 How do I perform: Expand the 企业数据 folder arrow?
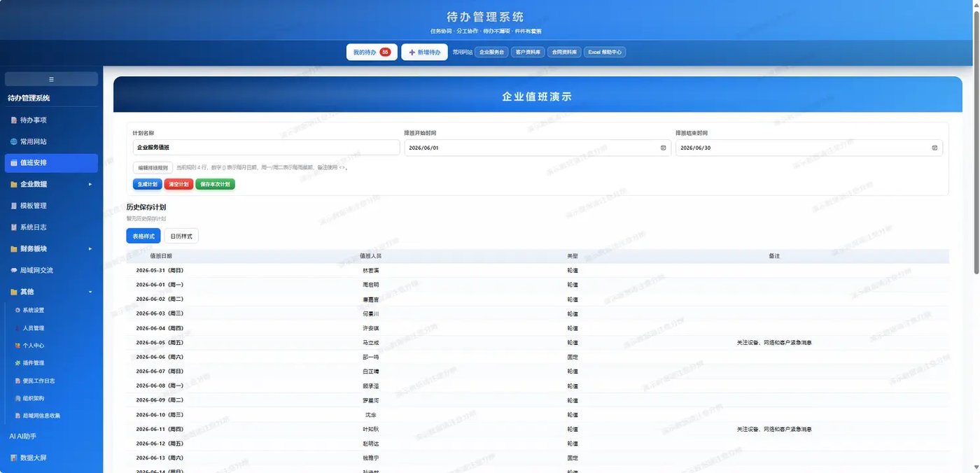[x=90, y=184]
